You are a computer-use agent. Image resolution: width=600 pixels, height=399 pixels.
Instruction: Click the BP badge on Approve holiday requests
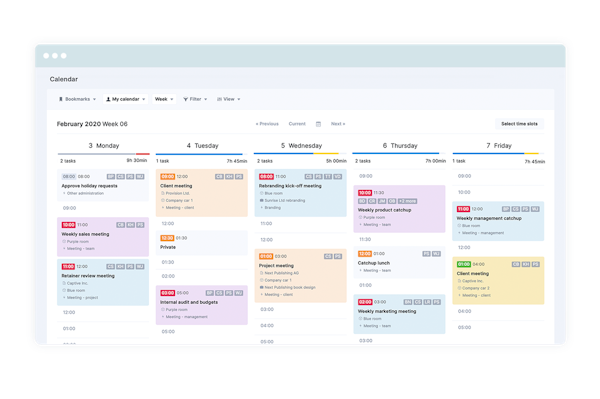[x=111, y=176]
